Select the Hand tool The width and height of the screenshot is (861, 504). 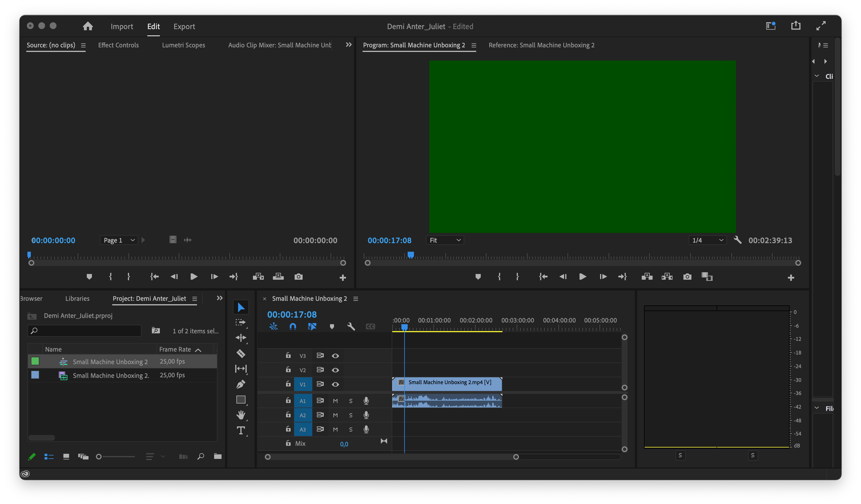click(x=241, y=415)
